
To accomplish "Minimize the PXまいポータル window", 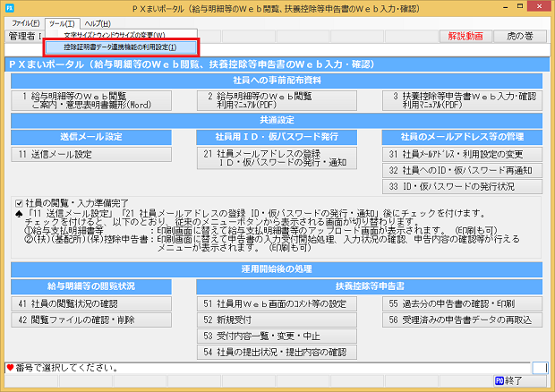I will point(506,7).
